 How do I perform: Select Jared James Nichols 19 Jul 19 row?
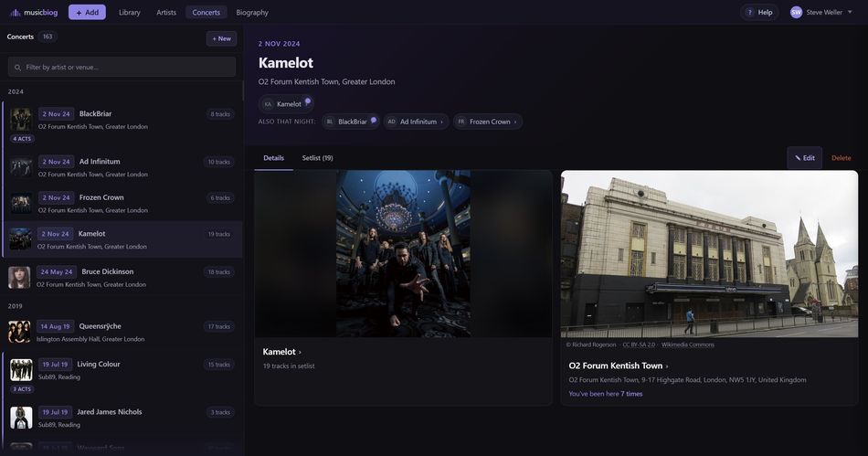123,418
